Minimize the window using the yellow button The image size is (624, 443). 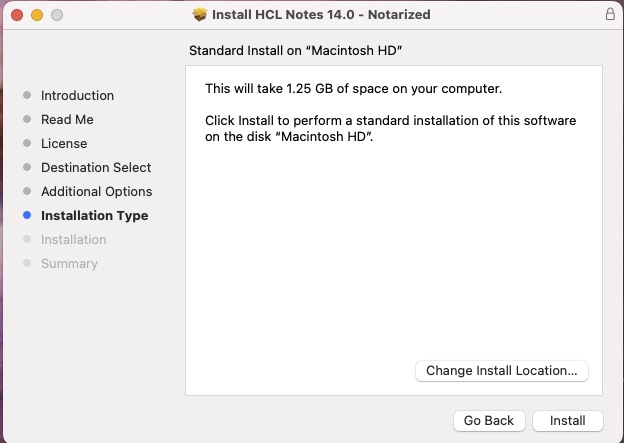(37, 16)
